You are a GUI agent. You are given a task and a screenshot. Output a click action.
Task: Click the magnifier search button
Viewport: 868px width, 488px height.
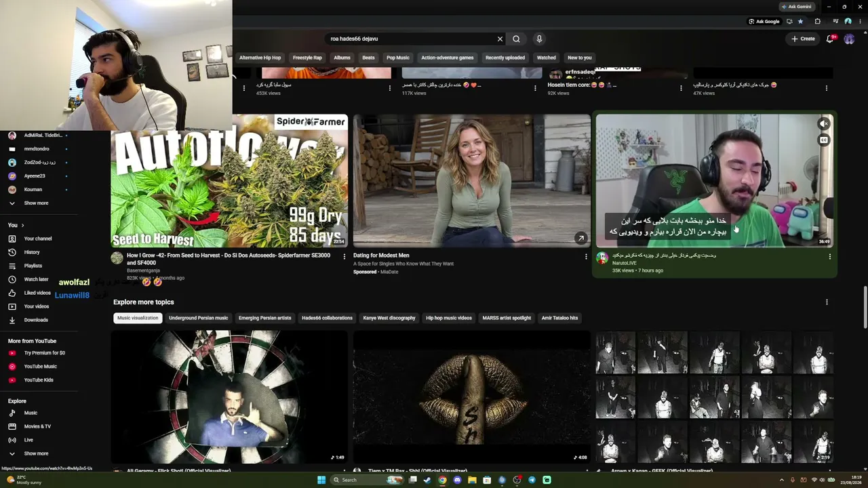pyautogui.click(x=516, y=39)
